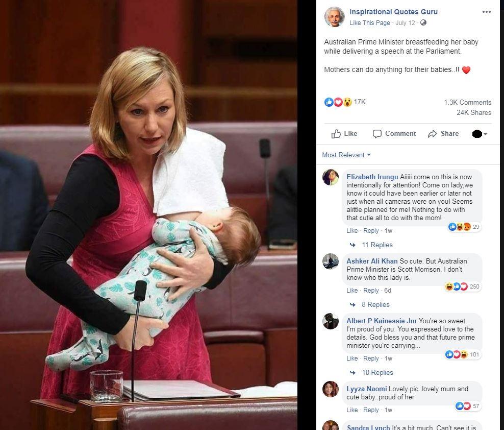The width and height of the screenshot is (504, 430).
Task: Click the thumbs-up Like icon on post
Action: 336,134
